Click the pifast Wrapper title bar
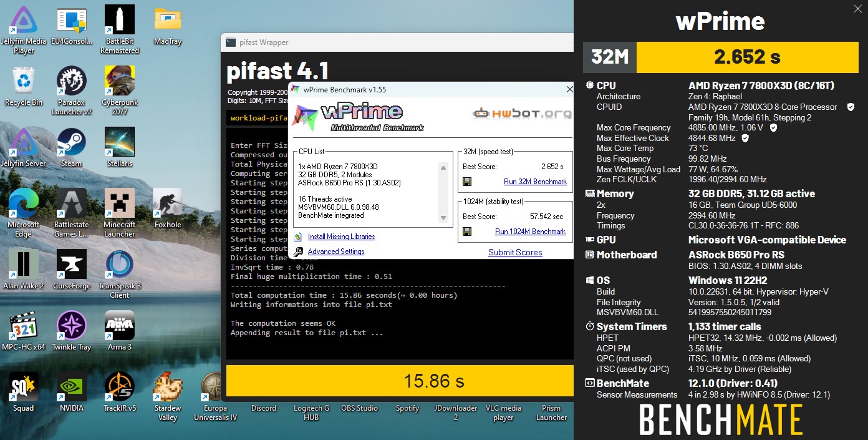 (x=397, y=42)
